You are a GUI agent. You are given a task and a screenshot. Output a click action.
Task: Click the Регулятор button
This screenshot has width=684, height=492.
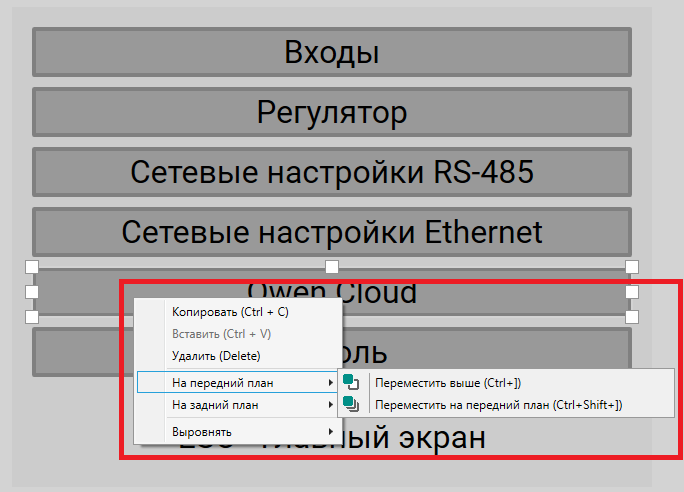pyautogui.click(x=331, y=112)
